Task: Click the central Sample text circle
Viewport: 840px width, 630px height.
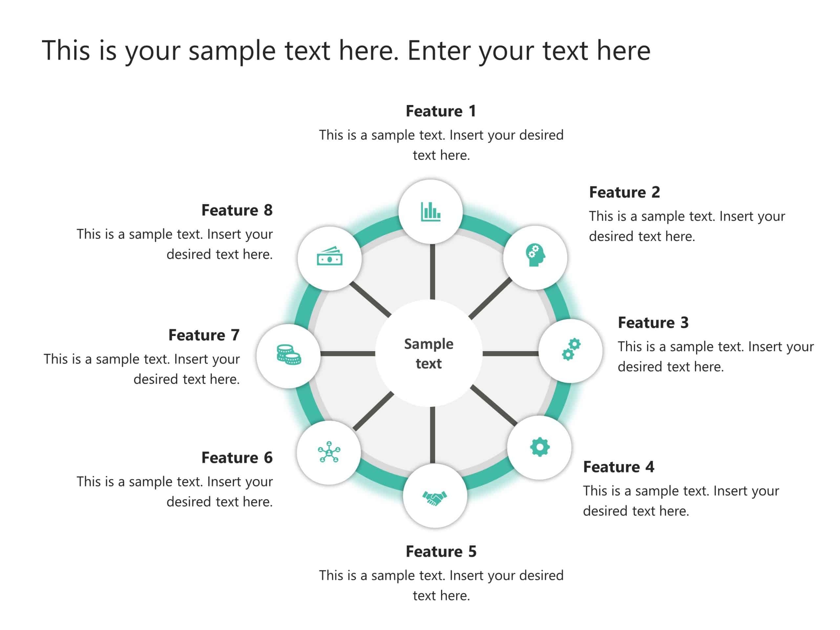Action: (429, 353)
